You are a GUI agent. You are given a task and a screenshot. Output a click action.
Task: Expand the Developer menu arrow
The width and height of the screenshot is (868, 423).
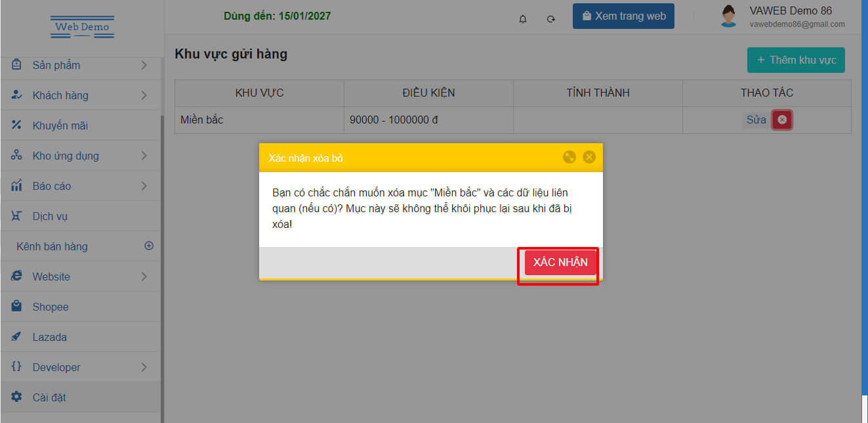(x=144, y=367)
